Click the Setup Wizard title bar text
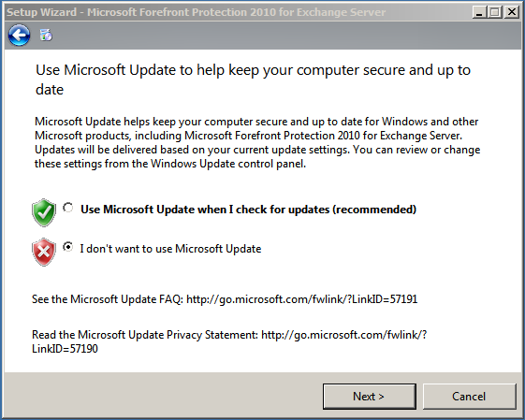The image size is (525, 420). [196, 12]
